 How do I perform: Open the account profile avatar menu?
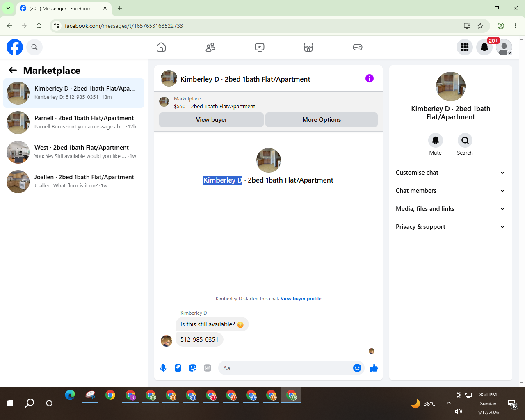click(x=504, y=47)
